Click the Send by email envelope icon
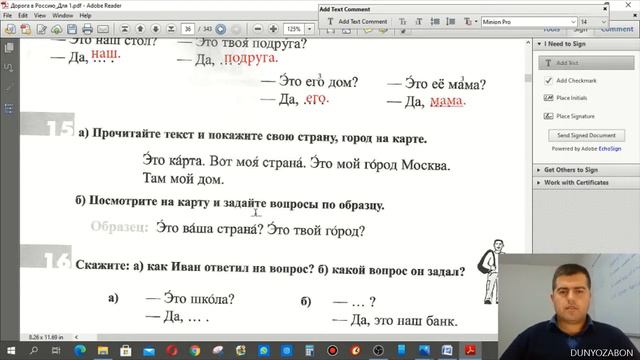Viewport: 640px width, 360px height. [x=103, y=29]
